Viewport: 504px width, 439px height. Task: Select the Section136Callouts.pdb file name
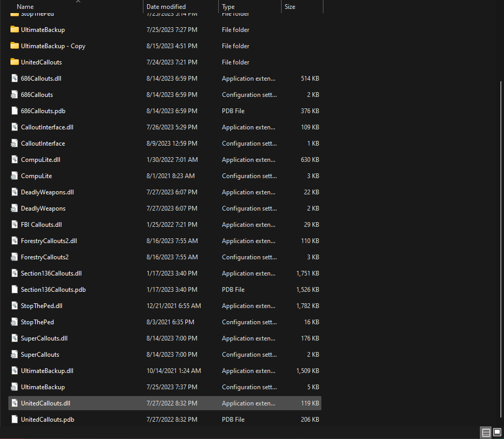(53, 290)
